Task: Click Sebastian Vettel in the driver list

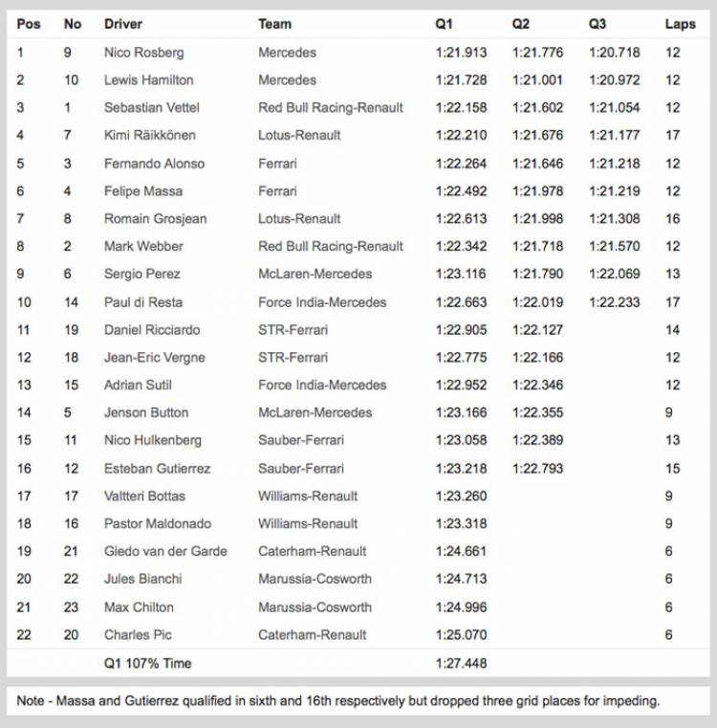Action: [x=151, y=108]
